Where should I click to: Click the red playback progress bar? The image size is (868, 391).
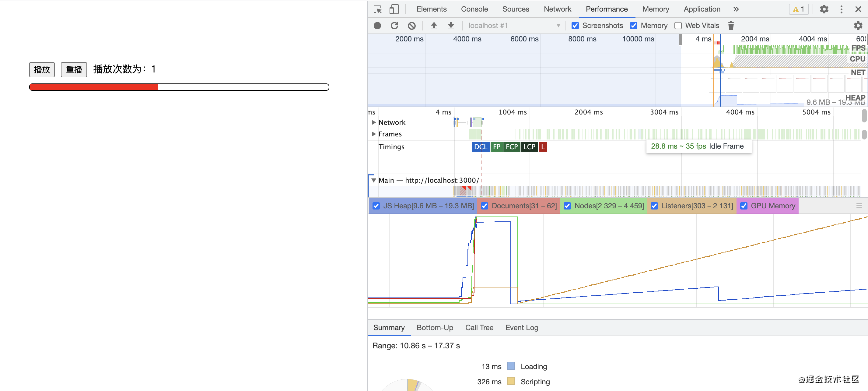click(x=94, y=87)
